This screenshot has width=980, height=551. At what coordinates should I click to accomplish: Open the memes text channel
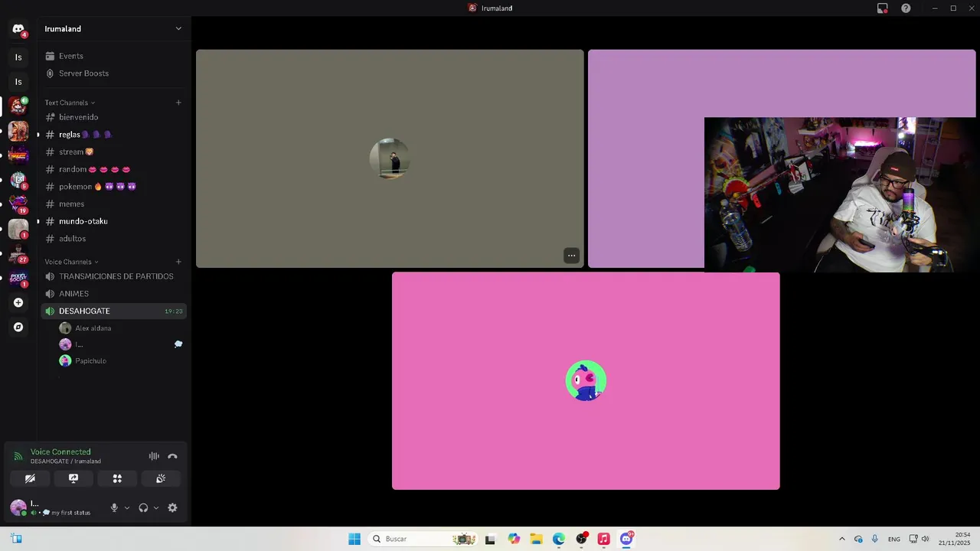(x=113, y=204)
